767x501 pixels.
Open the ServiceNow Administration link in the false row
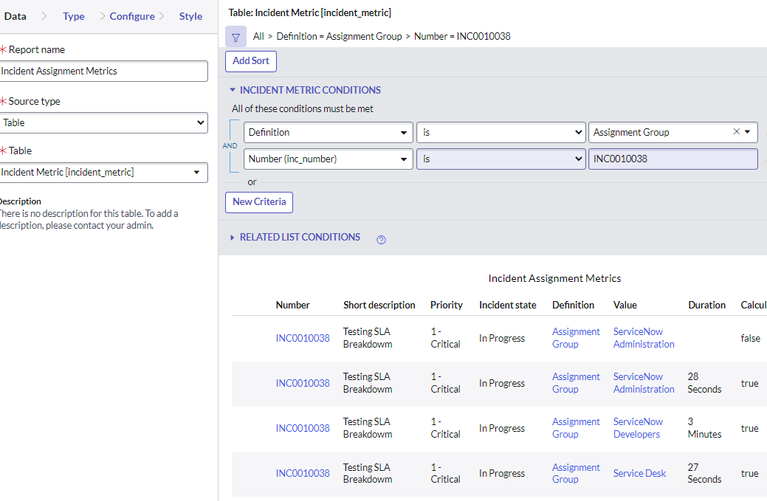pos(644,338)
